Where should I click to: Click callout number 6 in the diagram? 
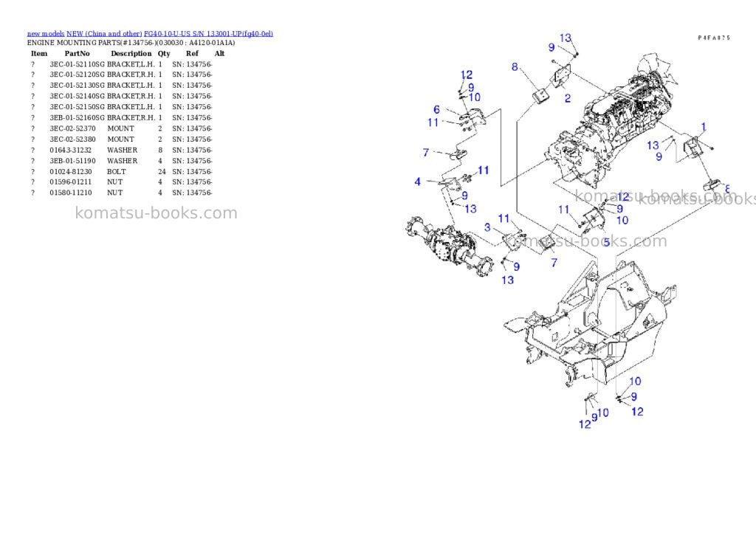point(436,110)
